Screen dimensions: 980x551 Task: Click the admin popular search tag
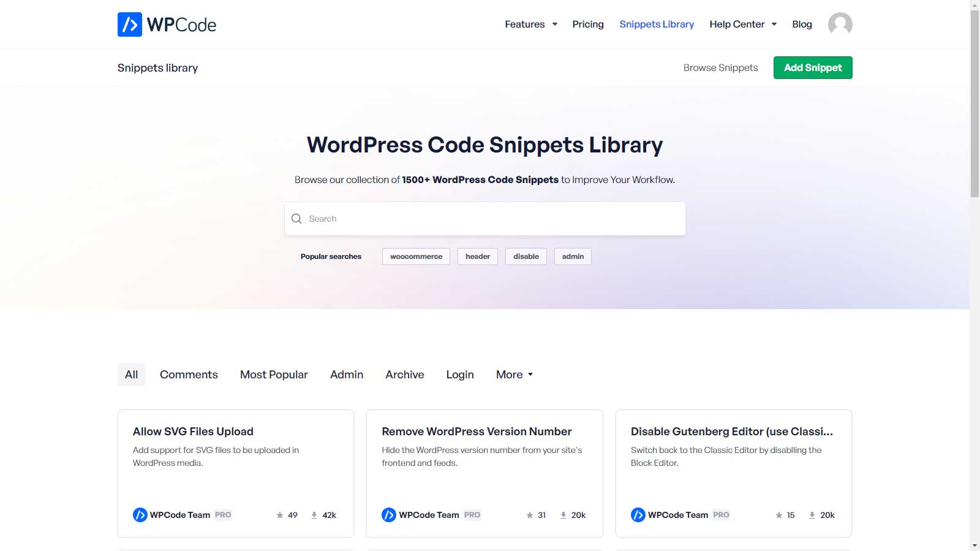click(x=573, y=257)
